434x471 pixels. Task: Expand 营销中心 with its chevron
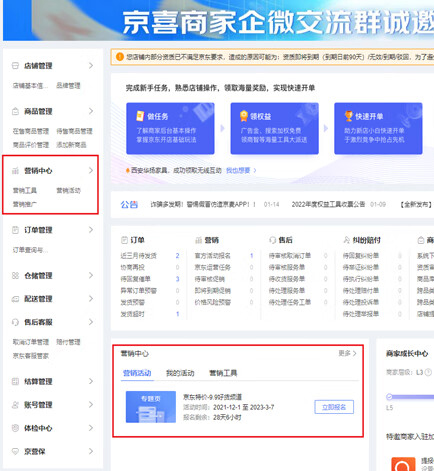(91, 171)
